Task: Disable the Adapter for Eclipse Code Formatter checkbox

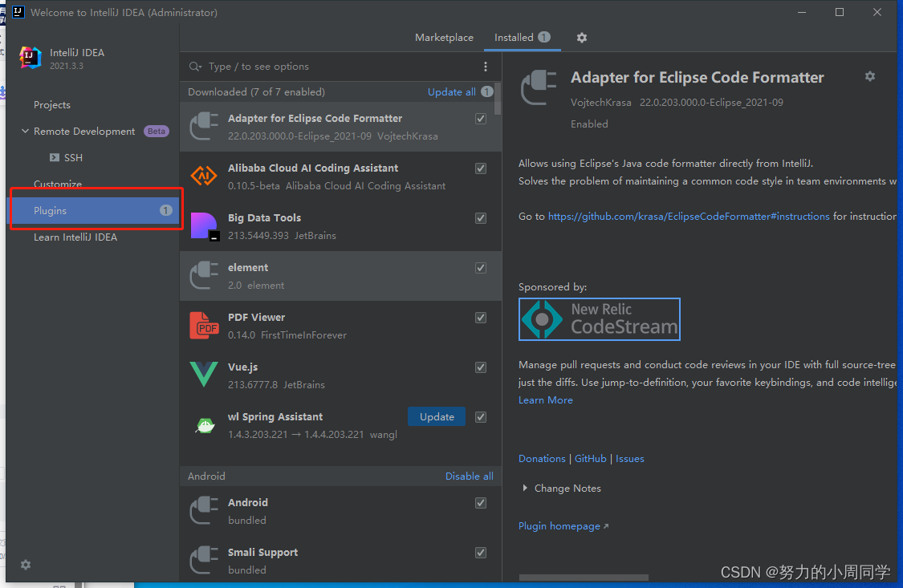Action: (x=480, y=119)
